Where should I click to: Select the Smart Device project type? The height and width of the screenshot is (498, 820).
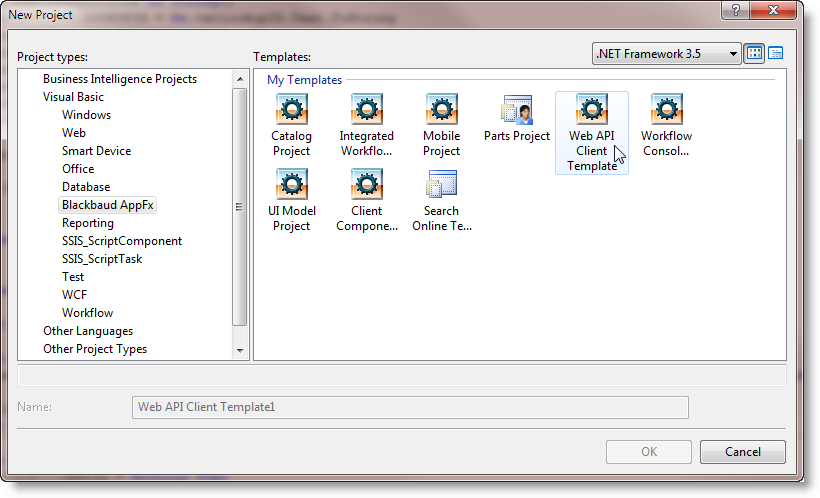pos(96,151)
